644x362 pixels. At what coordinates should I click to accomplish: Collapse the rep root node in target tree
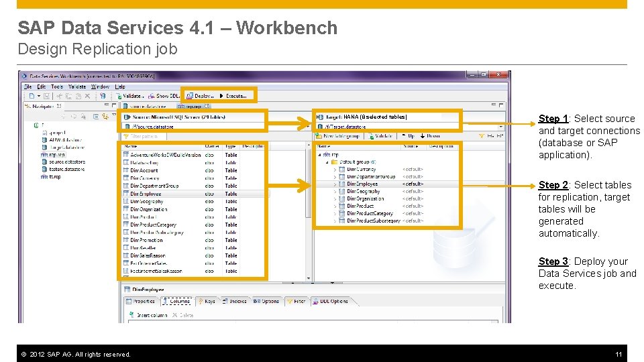click(319, 155)
